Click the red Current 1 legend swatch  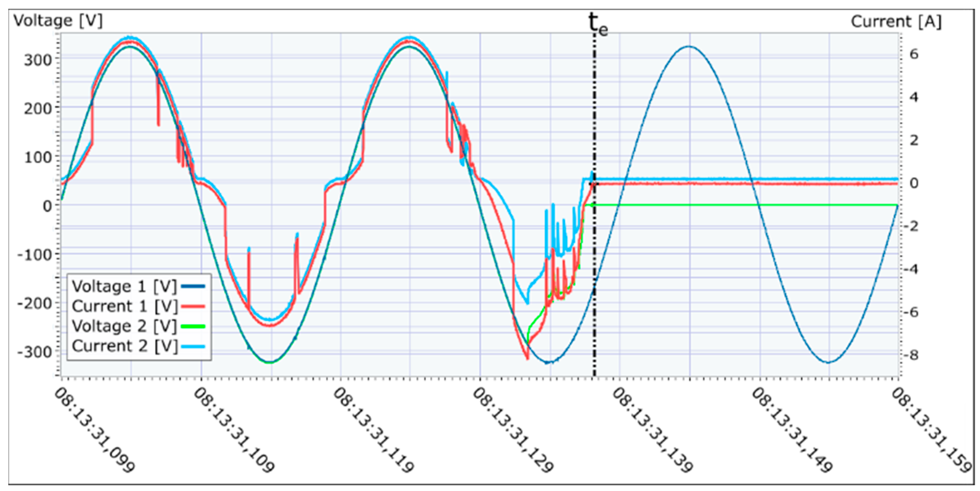pos(193,306)
